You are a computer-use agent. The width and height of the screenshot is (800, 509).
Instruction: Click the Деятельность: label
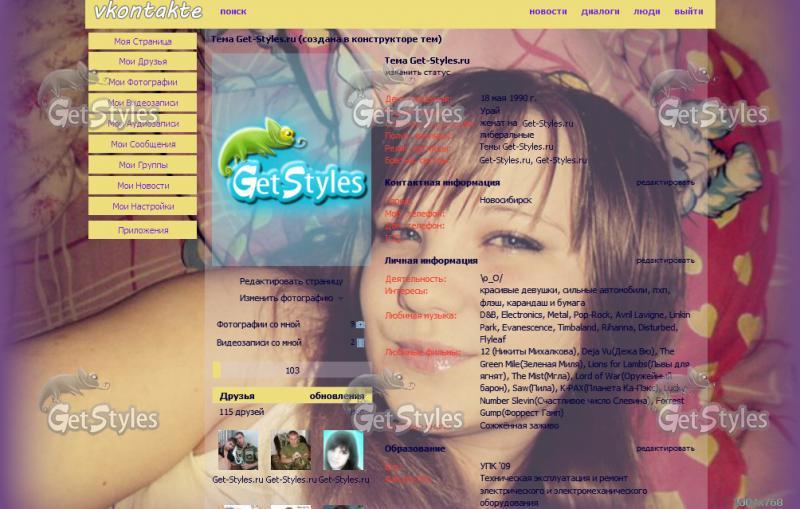pyautogui.click(x=415, y=279)
